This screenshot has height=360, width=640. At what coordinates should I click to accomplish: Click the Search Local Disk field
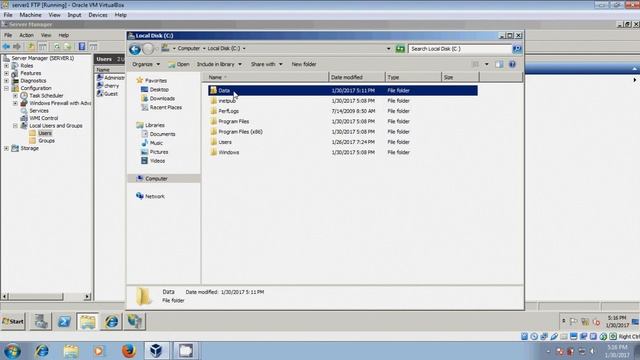(460, 49)
